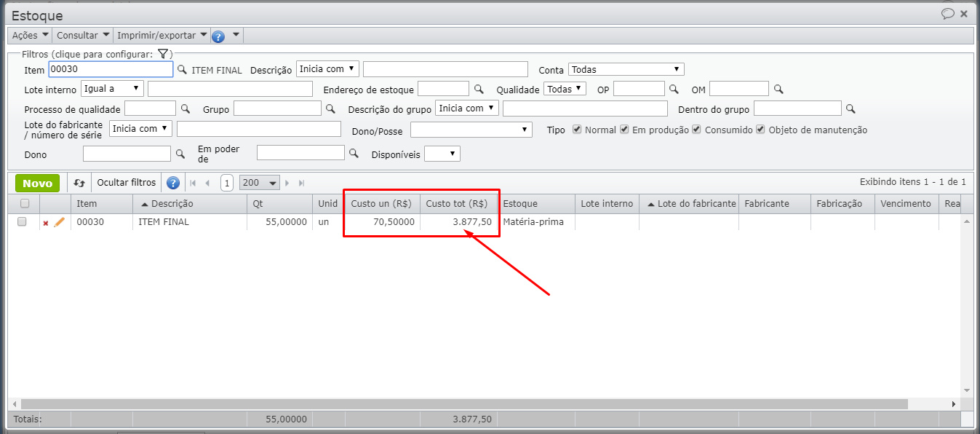This screenshot has height=434, width=980.
Task: Click the Fabricante column header
Action: (x=775, y=204)
